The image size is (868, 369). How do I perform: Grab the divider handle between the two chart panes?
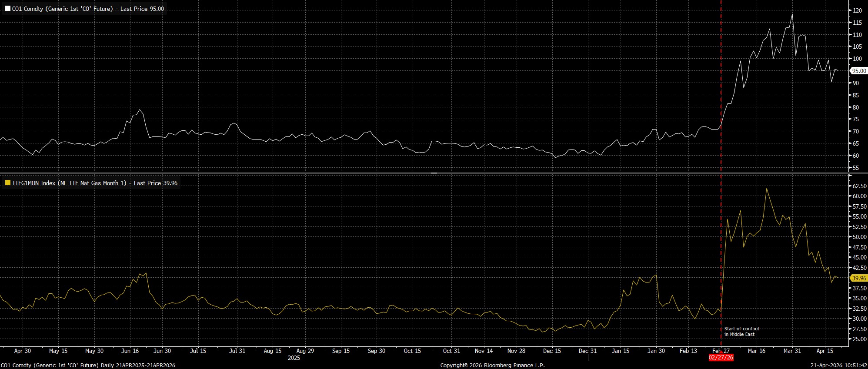click(434, 173)
